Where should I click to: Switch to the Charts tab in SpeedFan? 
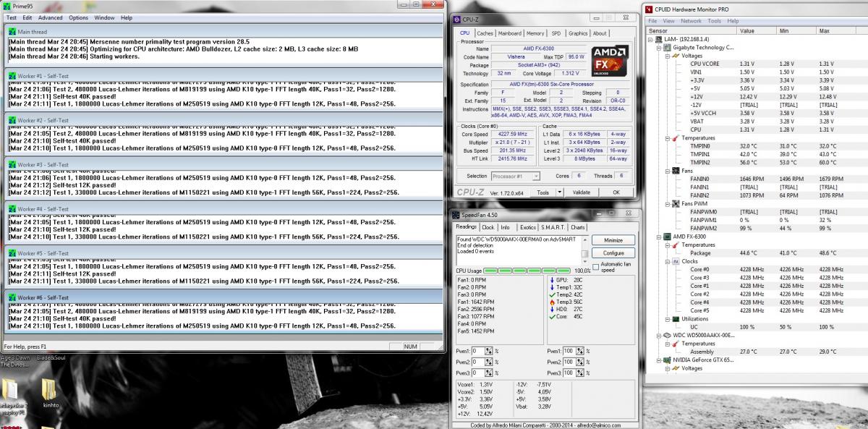(x=578, y=227)
